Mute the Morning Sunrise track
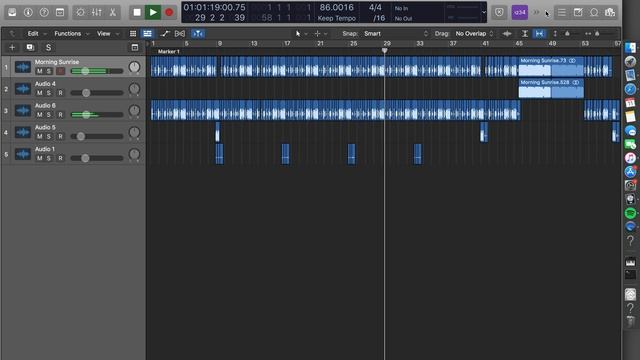The width and height of the screenshot is (640, 360). [40, 71]
